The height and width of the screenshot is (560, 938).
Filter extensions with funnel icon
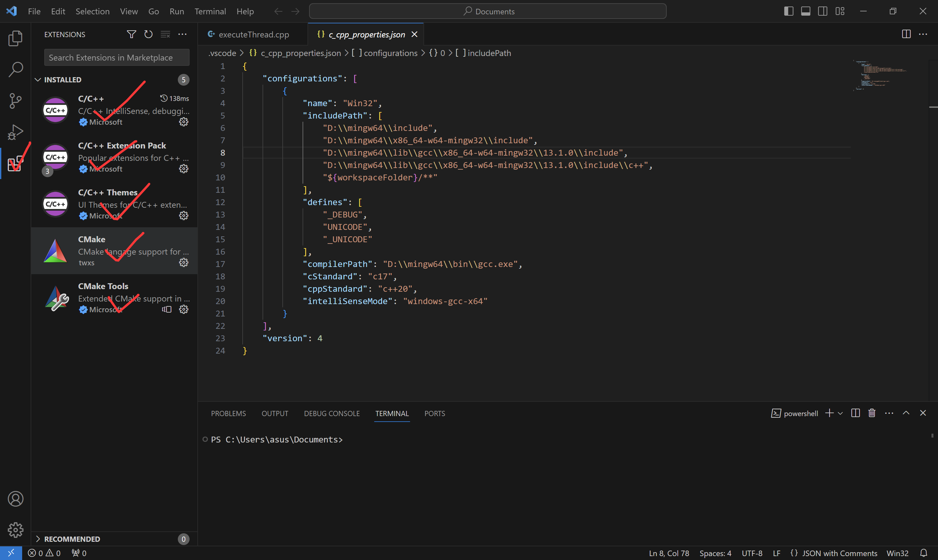pos(131,34)
